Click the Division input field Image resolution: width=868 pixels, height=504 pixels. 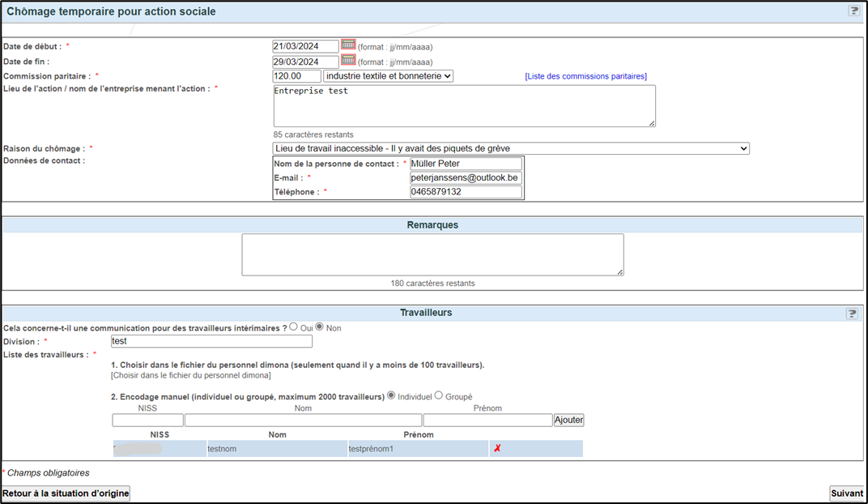(x=211, y=341)
